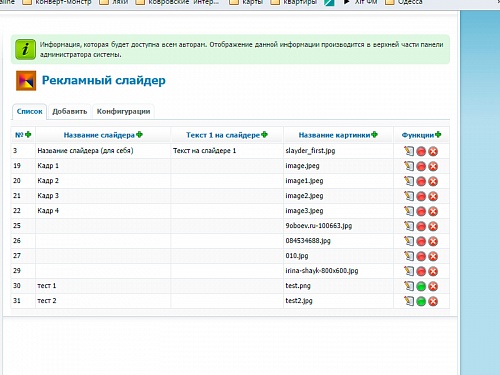This screenshot has width=500, height=375.
Task: Edit the irina-shayk-800x600.jpg entry
Action: pos(409,271)
